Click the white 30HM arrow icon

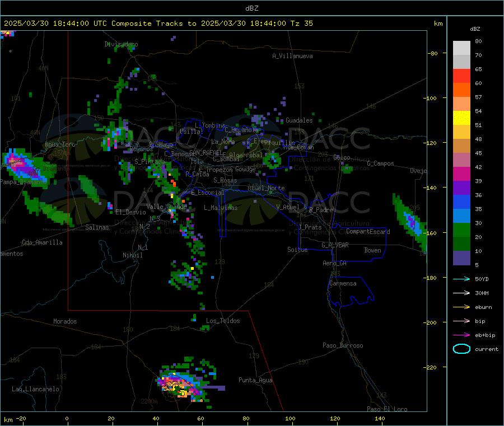tap(461, 293)
